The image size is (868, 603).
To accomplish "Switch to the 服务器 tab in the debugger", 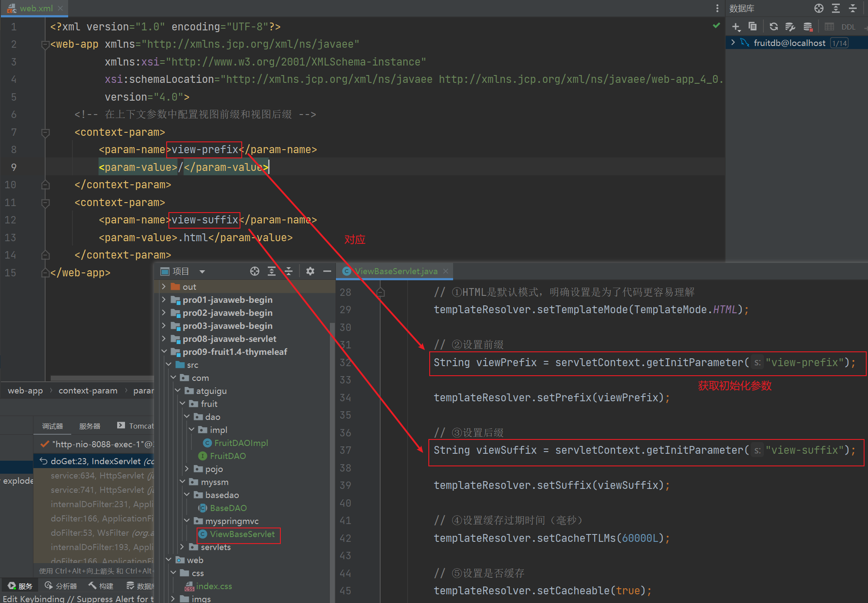I will [89, 426].
